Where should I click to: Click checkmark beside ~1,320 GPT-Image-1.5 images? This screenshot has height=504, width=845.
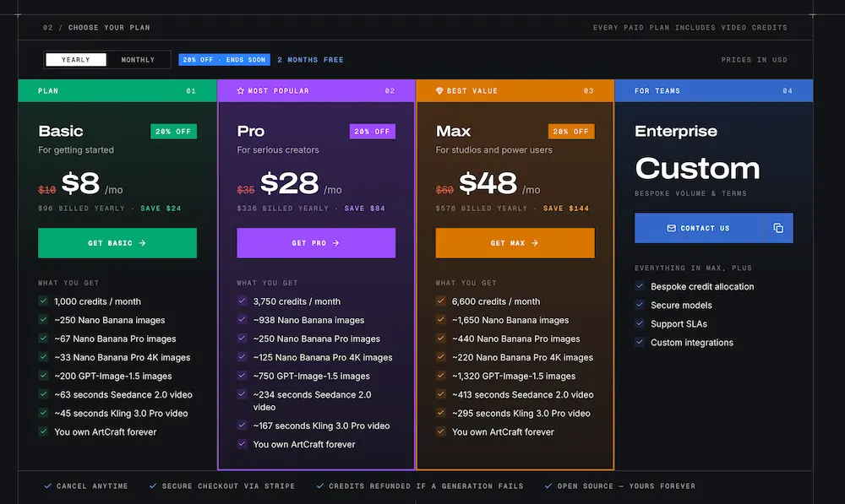[441, 376]
